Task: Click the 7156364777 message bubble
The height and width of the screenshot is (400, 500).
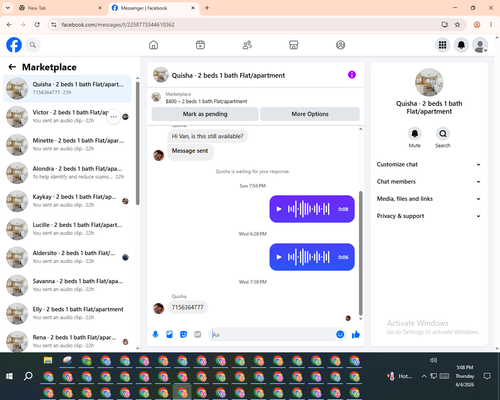Action: [187, 307]
